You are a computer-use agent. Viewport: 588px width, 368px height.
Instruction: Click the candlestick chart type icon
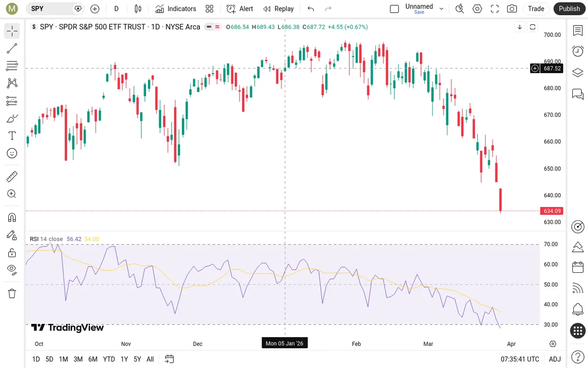tap(138, 9)
